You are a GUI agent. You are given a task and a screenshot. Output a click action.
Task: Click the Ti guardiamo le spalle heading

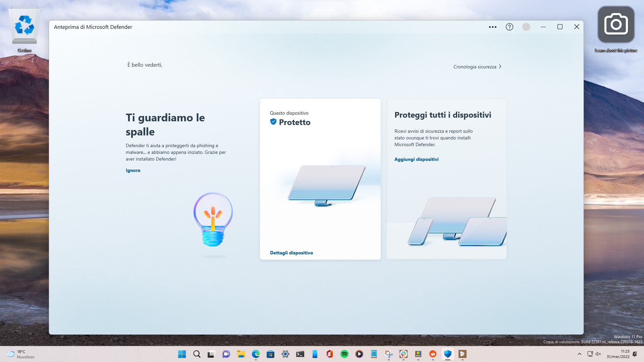point(165,125)
